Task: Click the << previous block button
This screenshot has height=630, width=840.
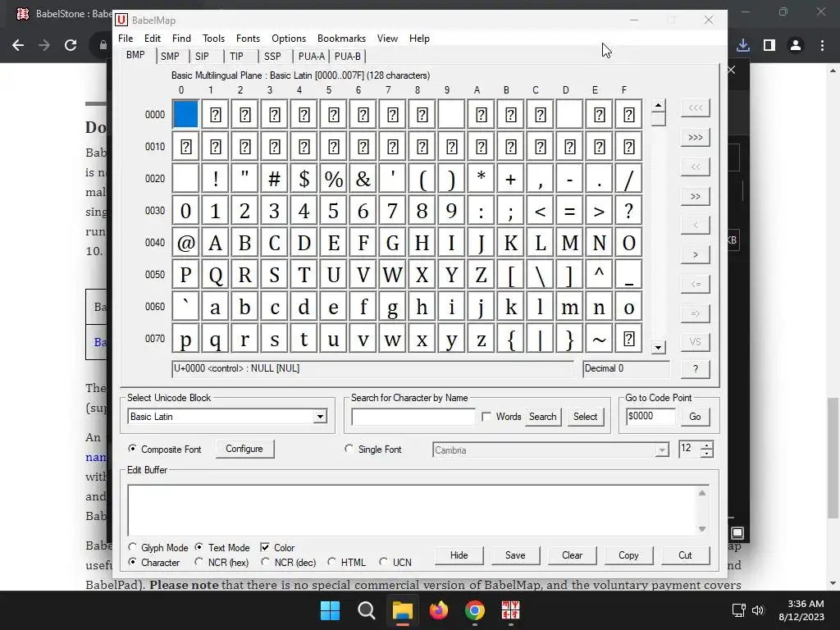Action: click(696, 167)
